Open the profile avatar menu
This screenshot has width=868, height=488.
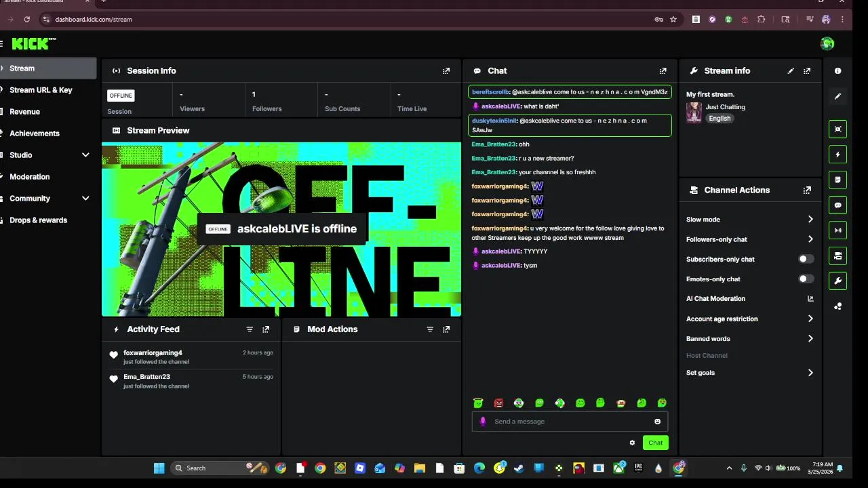click(x=827, y=44)
